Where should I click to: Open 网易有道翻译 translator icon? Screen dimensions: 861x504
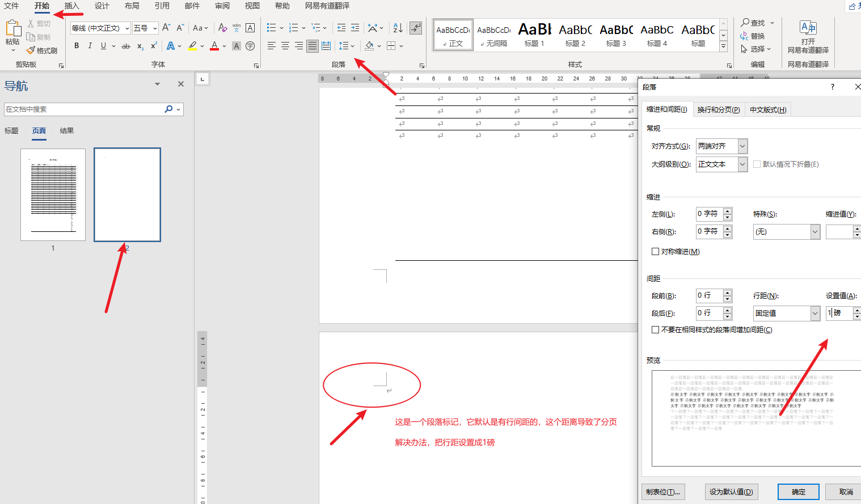click(808, 27)
